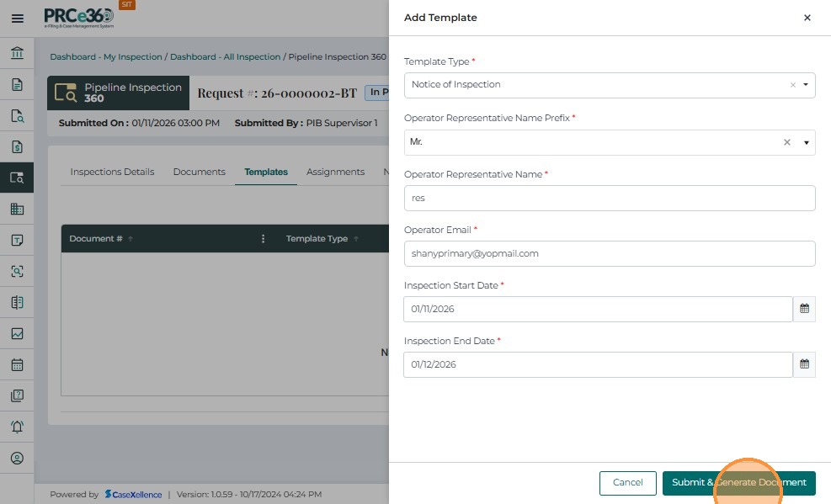Image resolution: width=831 pixels, height=504 pixels.
Task: Switch to the Inspections Details tab
Action: [112, 172]
